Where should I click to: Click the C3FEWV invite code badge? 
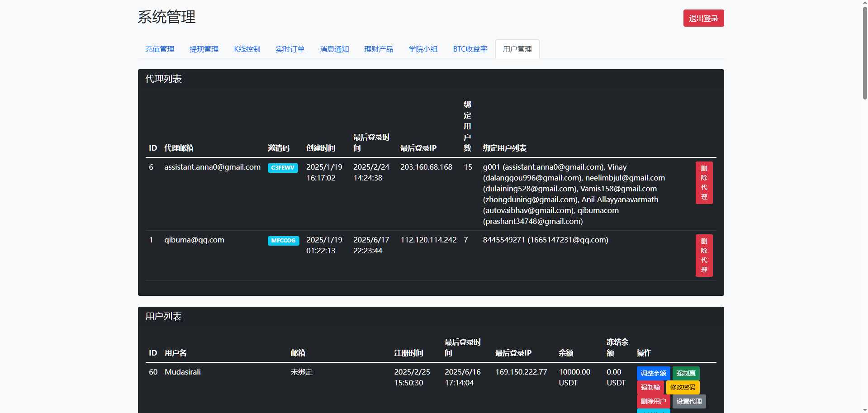point(283,168)
